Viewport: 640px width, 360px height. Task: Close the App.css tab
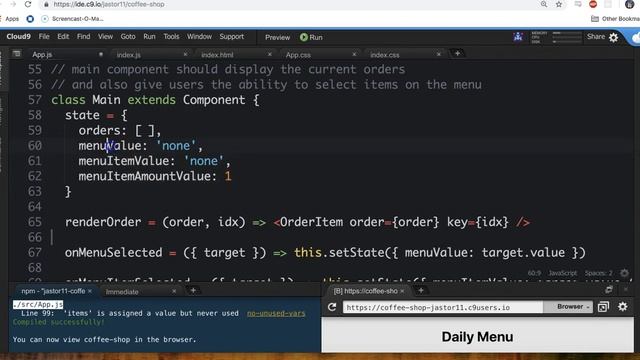pyautogui.click(x=354, y=54)
